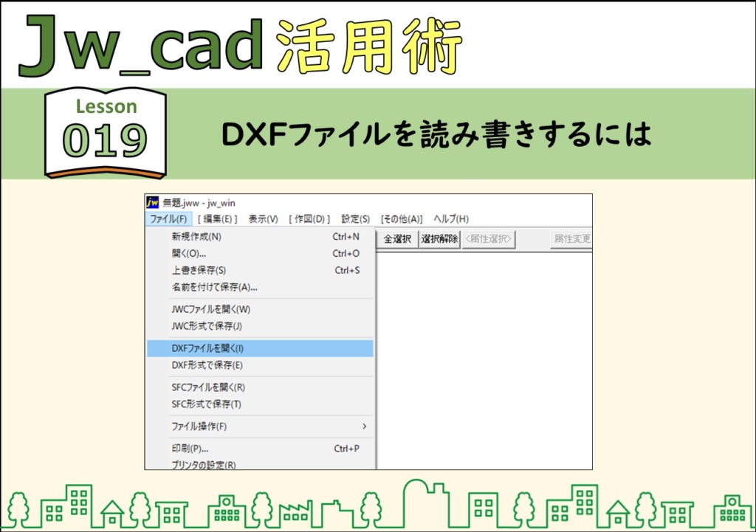Click the jw_win application icon in title bar
The image size is (756, 532).
152,202
